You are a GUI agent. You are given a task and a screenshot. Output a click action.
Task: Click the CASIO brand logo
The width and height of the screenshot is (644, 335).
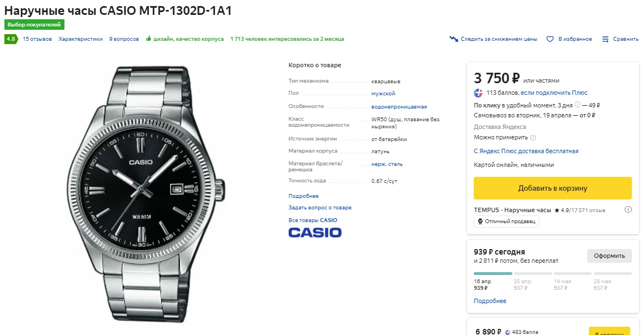pos(315,232)
